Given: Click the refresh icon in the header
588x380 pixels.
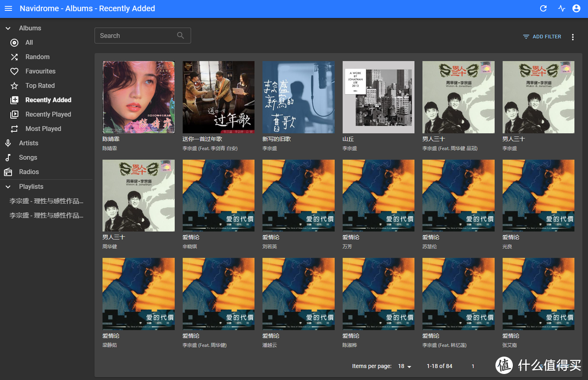Looking at the screenshot, I should coord(543,8).
